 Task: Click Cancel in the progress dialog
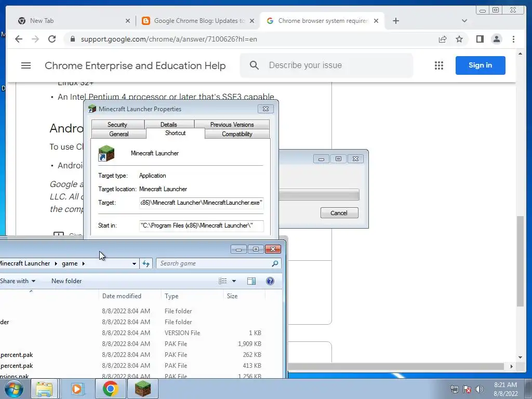click(x=339, y=212)
